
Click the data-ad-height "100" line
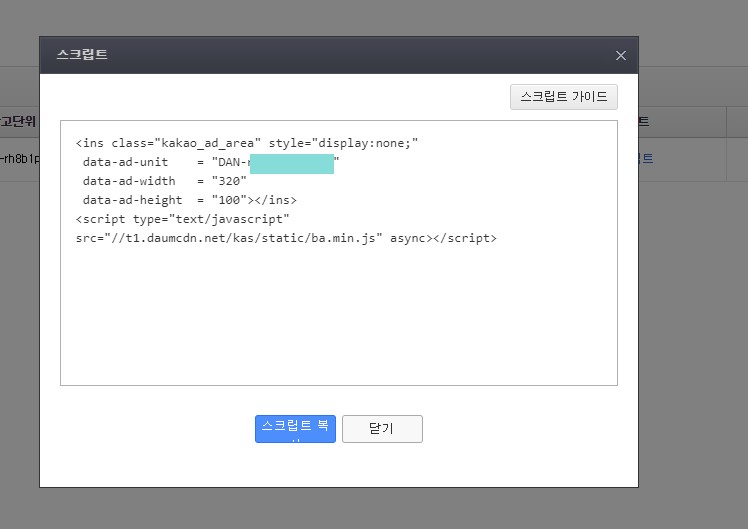coord(189,200)
